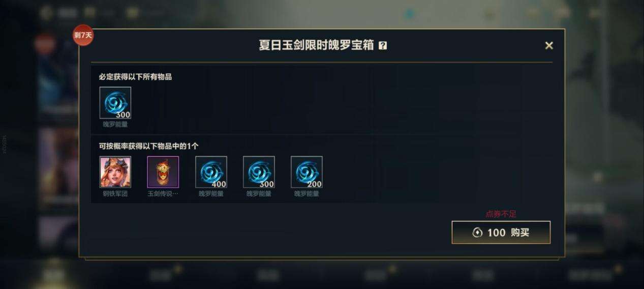Tap the 魄罗能量 caption under the guaranteed reward
The image size is (644, 289).
pos(115,124)
